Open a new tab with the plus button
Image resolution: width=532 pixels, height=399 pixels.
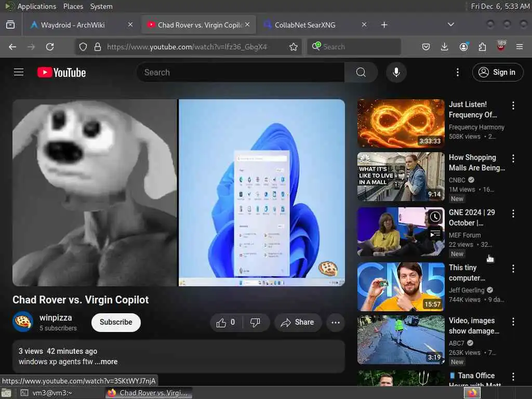pos(384,25)
